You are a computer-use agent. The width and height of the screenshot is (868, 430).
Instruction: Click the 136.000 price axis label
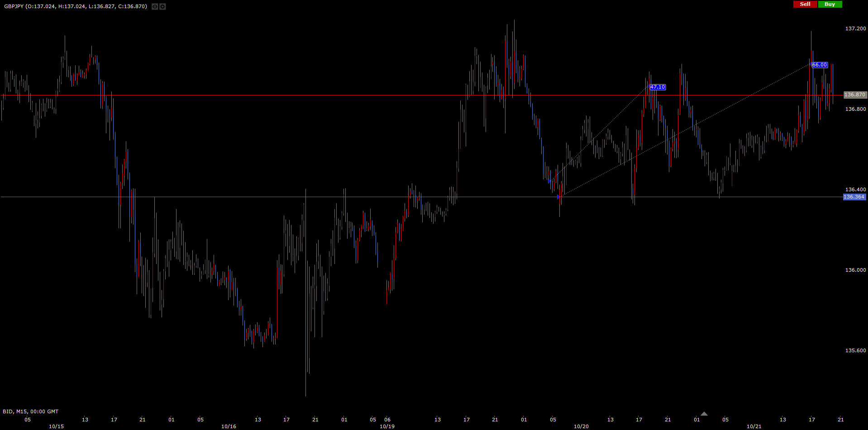pyautogui.click(x=855, y=270)
